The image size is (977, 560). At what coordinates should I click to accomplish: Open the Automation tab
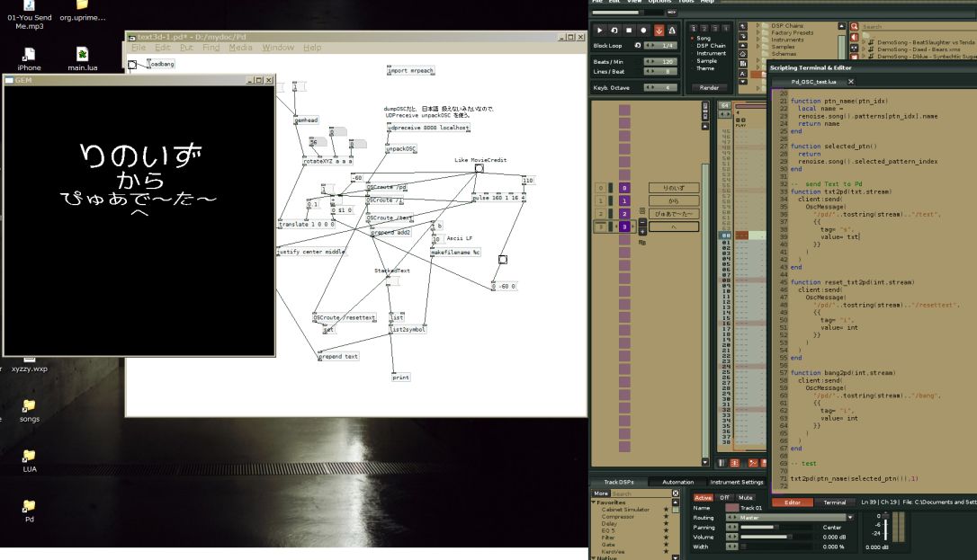pos(678,482)
